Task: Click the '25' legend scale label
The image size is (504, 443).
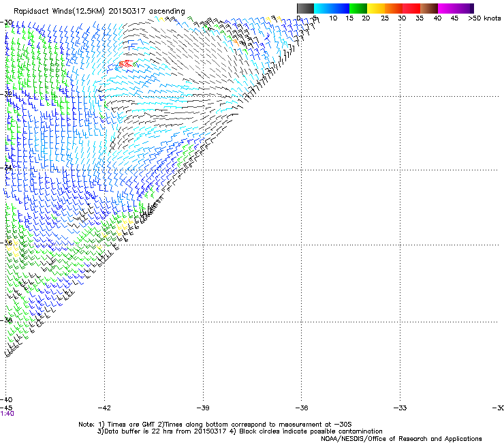Action: coord(385,18)
